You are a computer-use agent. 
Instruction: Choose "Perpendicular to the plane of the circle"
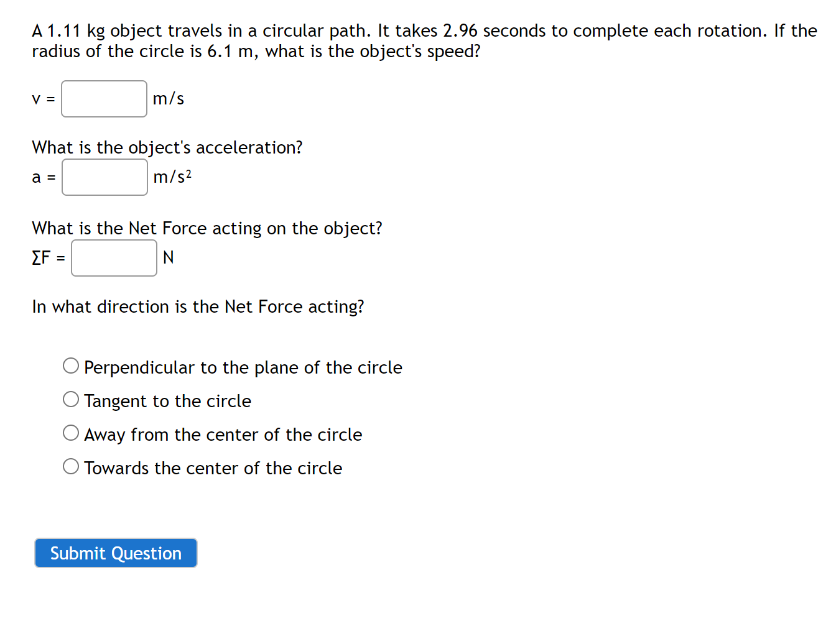pyautogui.click(x=70, y=365)
